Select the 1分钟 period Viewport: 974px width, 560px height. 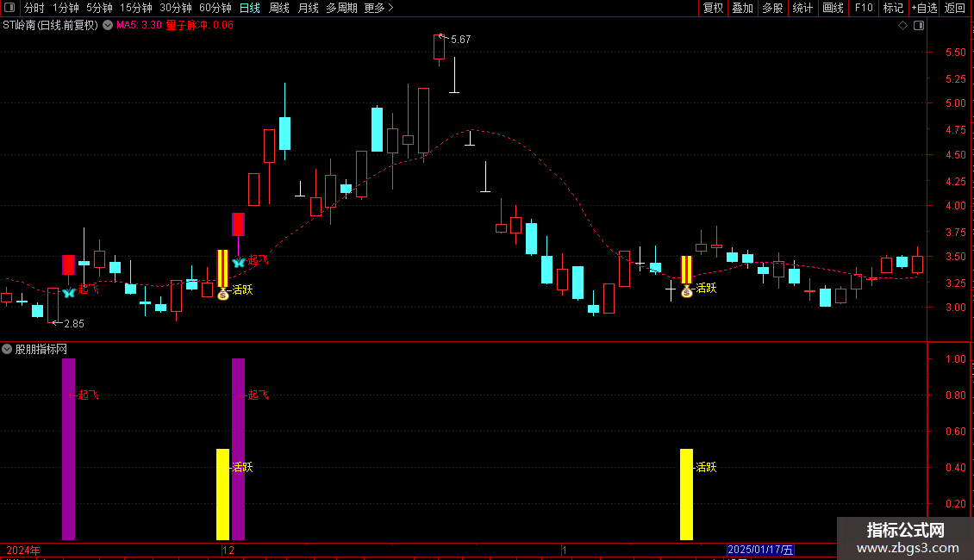(66, 8)
